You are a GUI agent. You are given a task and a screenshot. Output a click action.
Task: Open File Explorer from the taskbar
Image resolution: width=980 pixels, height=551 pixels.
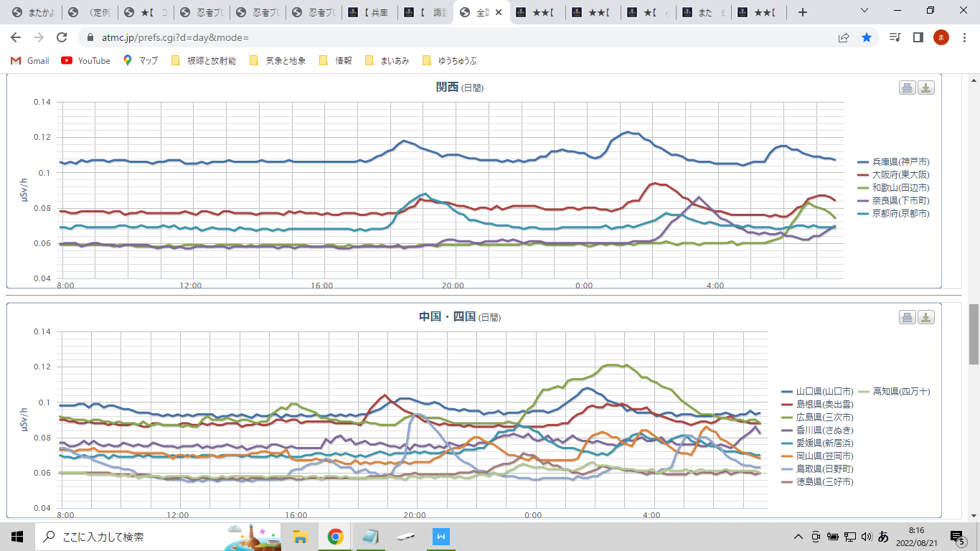(x=300, y=536)
